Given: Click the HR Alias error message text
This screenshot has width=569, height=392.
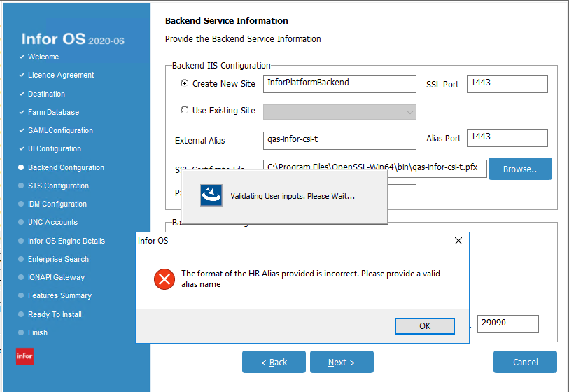Looking at the screenshot, I should [311, 279].
